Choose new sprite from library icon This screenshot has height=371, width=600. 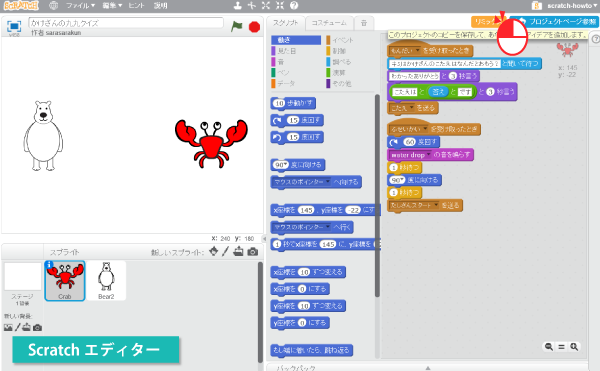[214, 251]
